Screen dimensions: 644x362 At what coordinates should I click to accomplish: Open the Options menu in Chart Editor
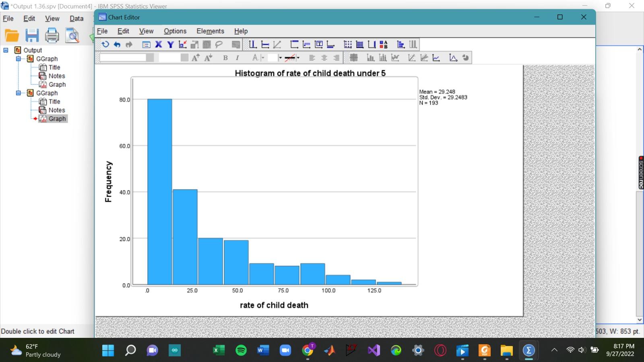[175, 31]
